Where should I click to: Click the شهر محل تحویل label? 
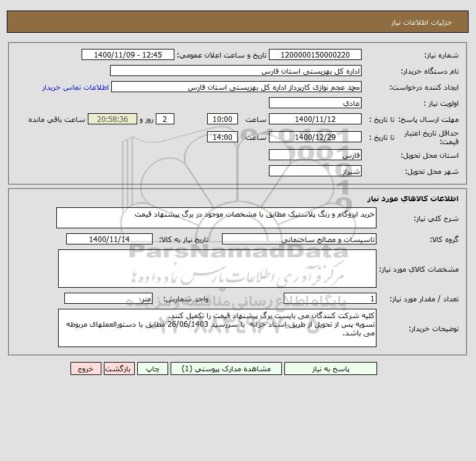click(432, 171)
